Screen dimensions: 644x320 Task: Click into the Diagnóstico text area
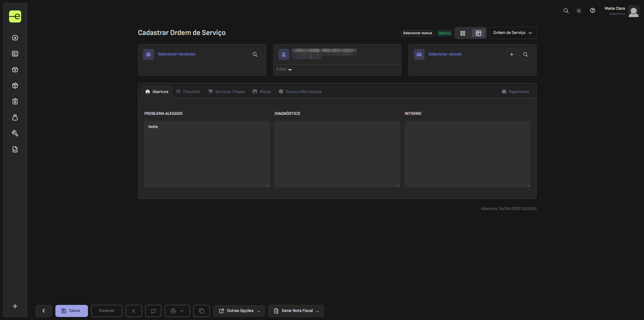tap(337, 154)
